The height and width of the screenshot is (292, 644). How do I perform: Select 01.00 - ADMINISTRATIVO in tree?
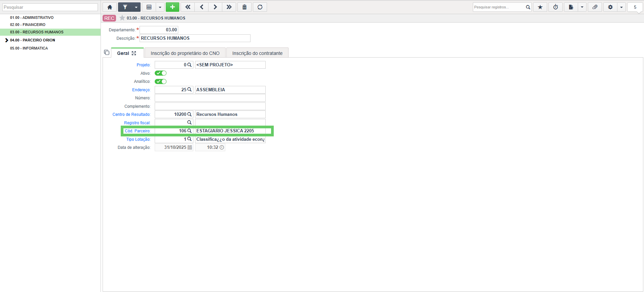(x=32, y=18)
